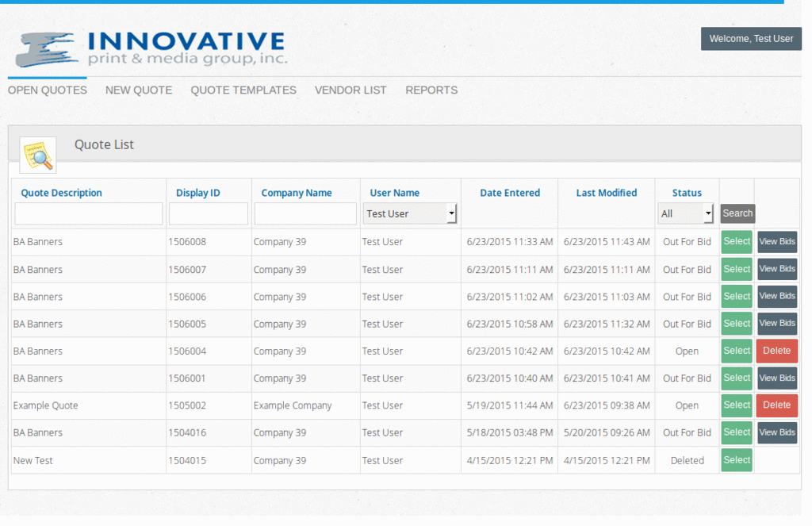Click last modified 6/23/2015 09:38 AM

tap(607, 405)
